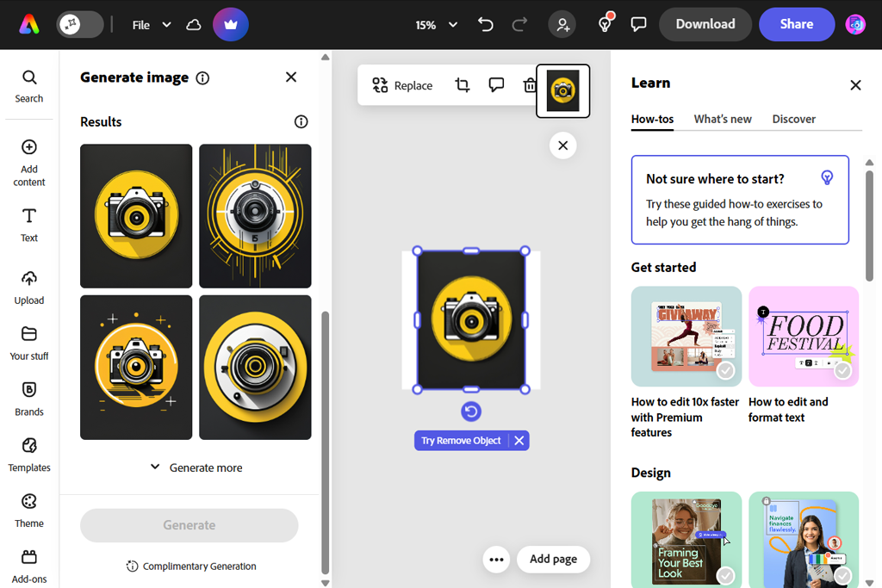
Task: Switch to the What's new tab
Action: coord(723,119)
